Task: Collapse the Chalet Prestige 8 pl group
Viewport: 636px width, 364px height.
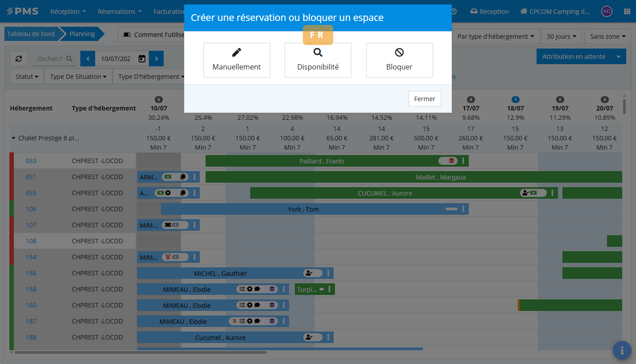Action: click(x=13, y=138)
